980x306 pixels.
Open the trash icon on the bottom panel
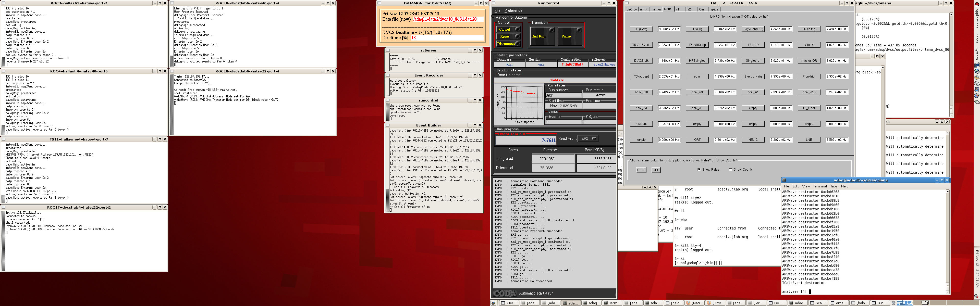click(894, 303)
